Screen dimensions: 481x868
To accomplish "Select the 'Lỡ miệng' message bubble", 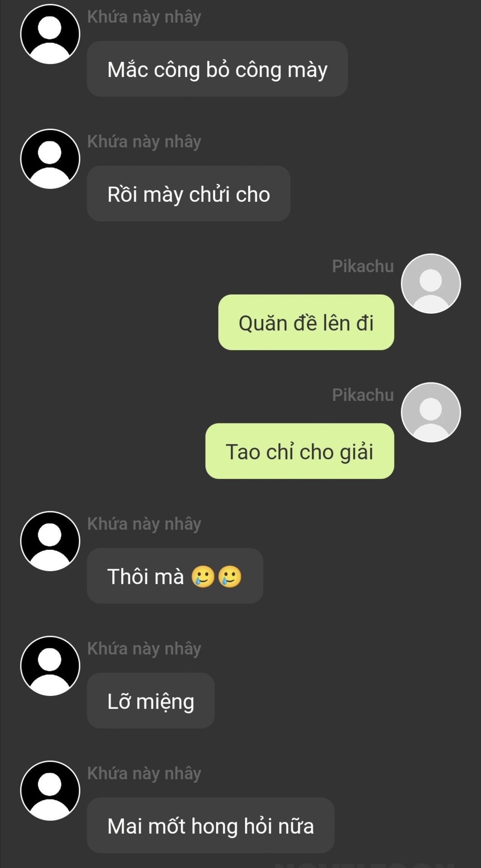I will click(151, 701).
